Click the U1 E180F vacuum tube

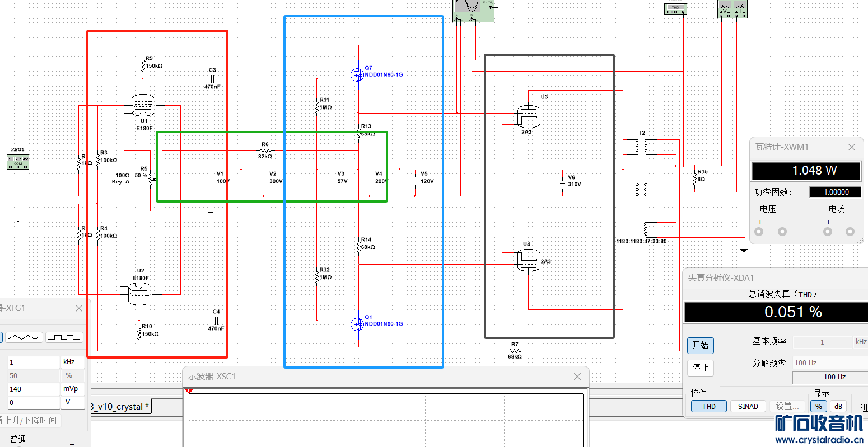click(143, 105)
